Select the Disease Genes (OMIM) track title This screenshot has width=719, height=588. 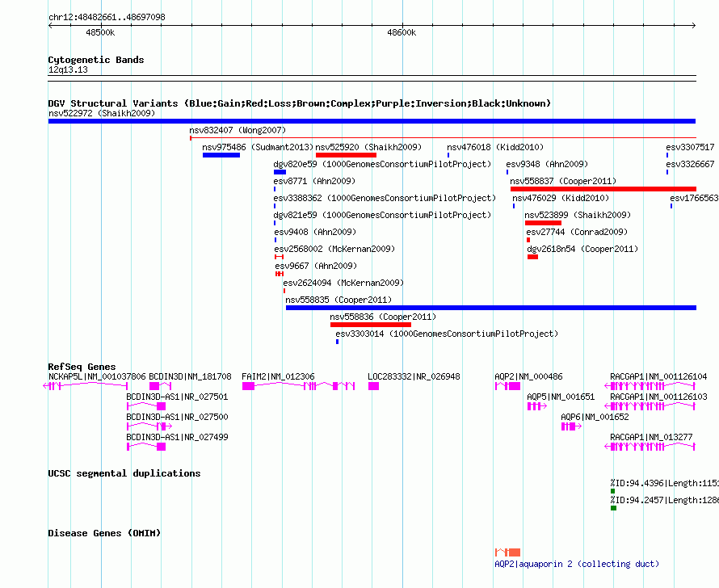point(104,533)
